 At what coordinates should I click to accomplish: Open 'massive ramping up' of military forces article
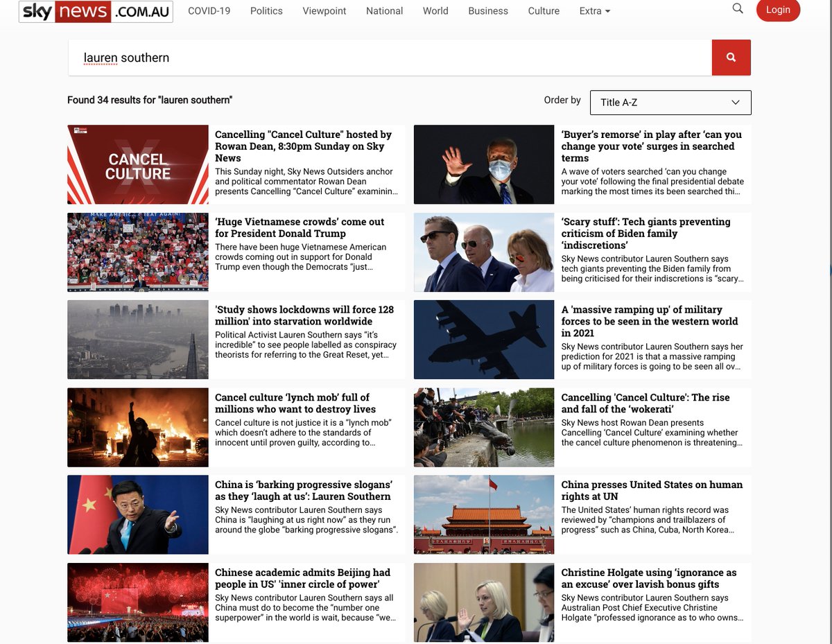tap(650, 322)
